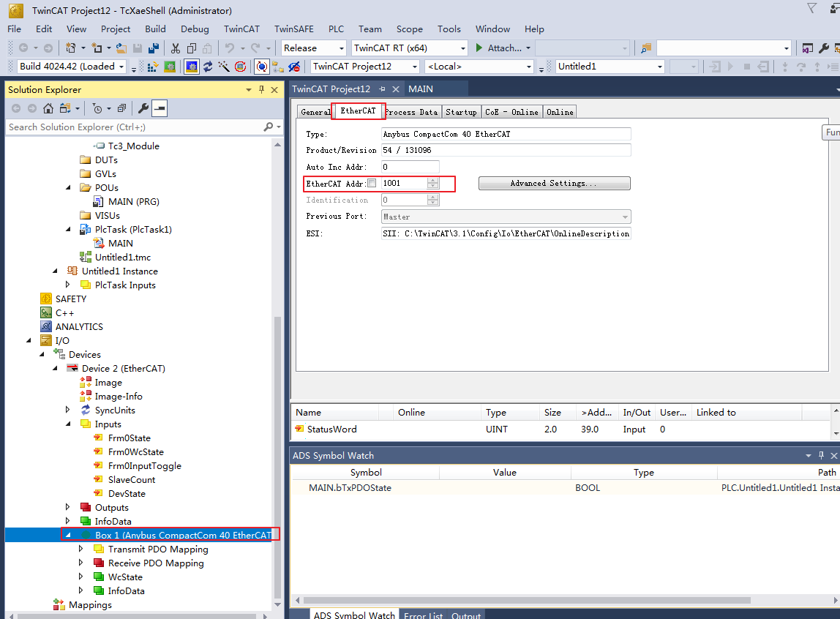Click the Collapse All icon in Solution Explorer
The width and height of the screenshot is (840, 619).
tap(121, 108)
